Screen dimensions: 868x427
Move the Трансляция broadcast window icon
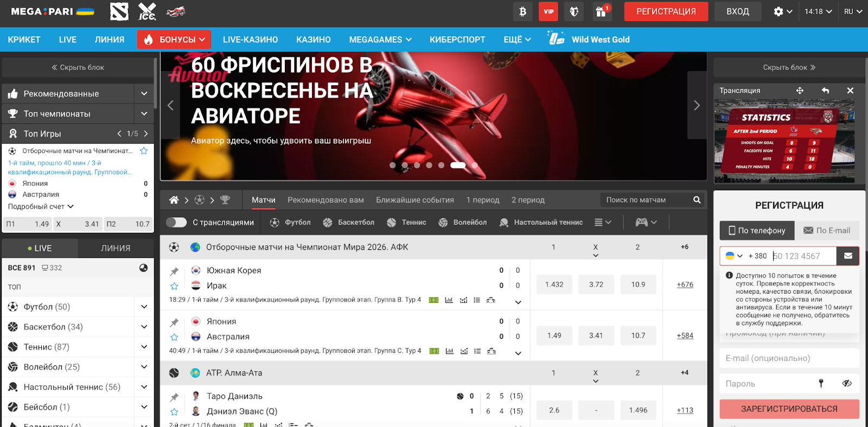tap(800, 90)
